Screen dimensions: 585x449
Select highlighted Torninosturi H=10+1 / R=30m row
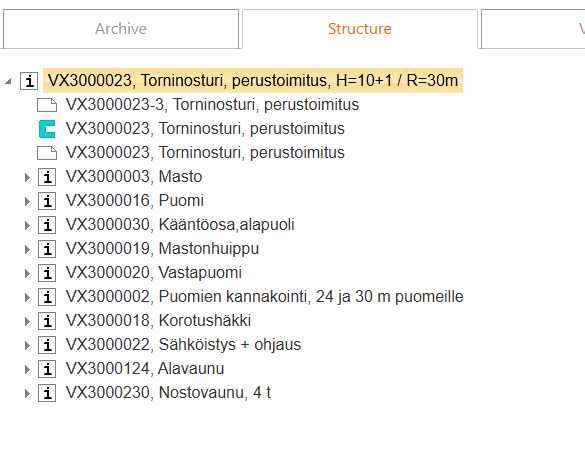point(253,80)
